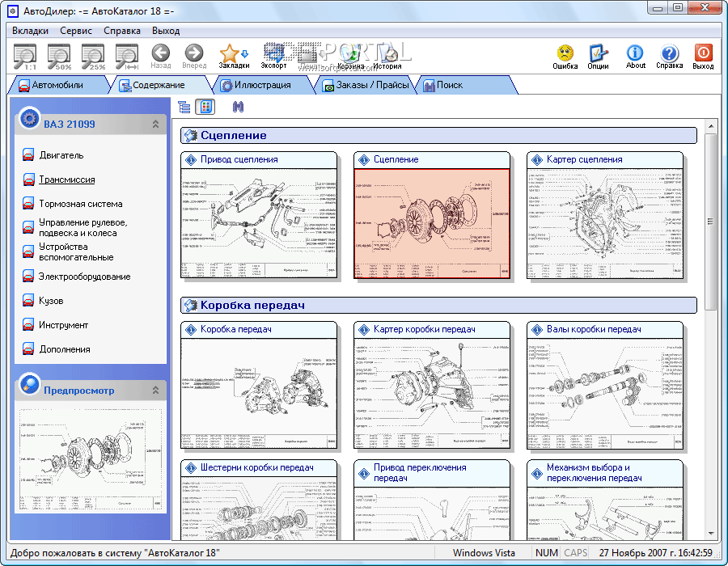Select Трансмиссия in the sidebar

[x=67, y=180]
